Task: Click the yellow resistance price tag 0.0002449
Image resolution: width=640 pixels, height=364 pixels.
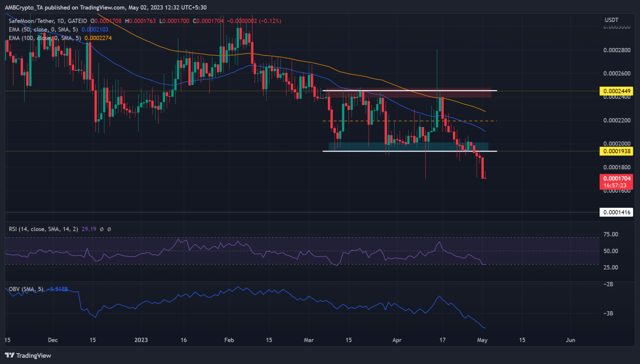Action: coord(616,91)
